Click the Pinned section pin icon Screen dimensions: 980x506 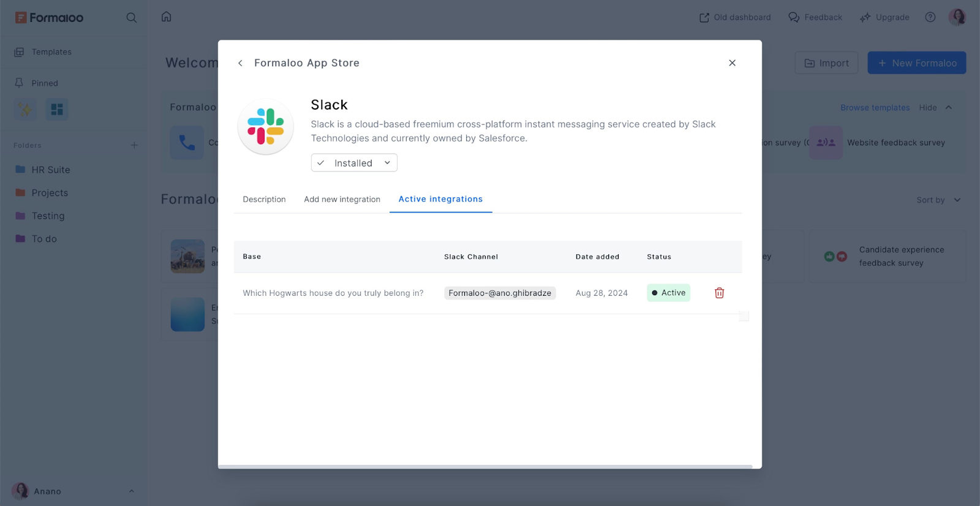coord(19,83)
